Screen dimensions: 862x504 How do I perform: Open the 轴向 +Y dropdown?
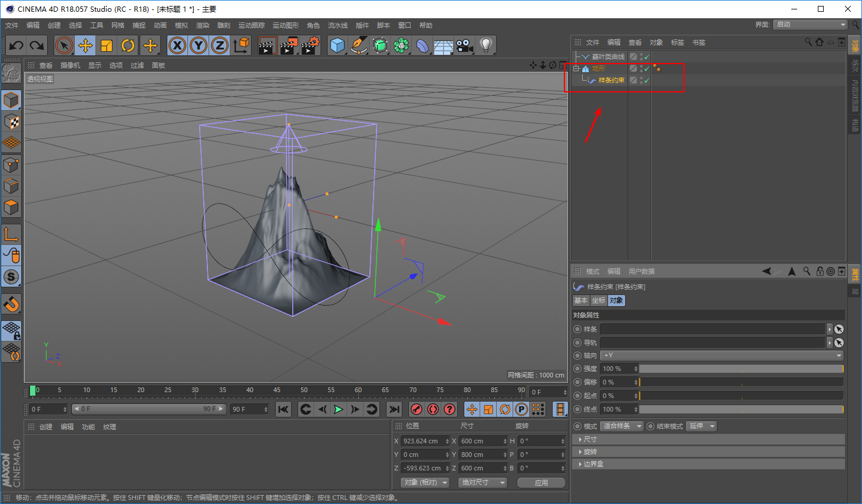point(722,356)
